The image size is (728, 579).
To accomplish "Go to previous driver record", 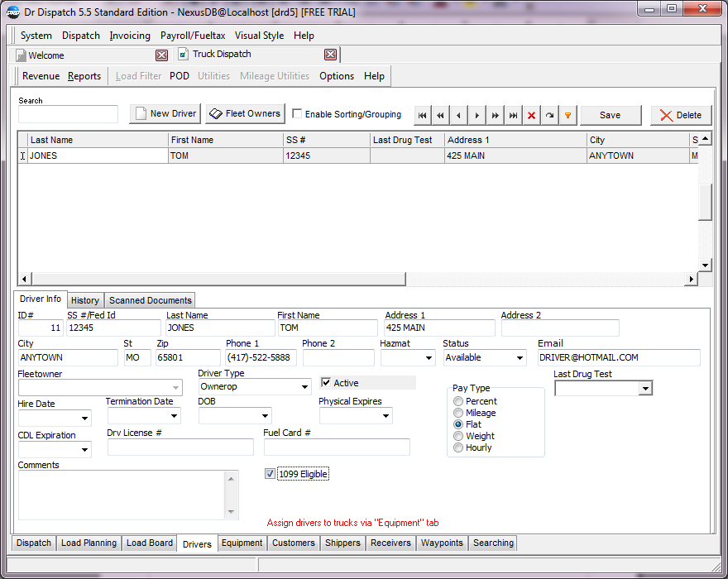I will pyautogui.click(x=458, y=116).
